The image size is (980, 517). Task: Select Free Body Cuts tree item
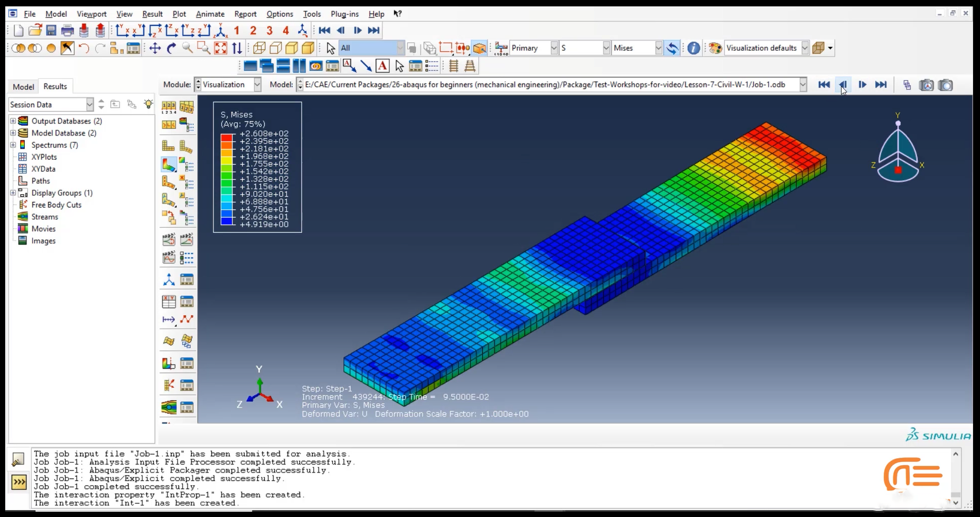coord(56,205)
